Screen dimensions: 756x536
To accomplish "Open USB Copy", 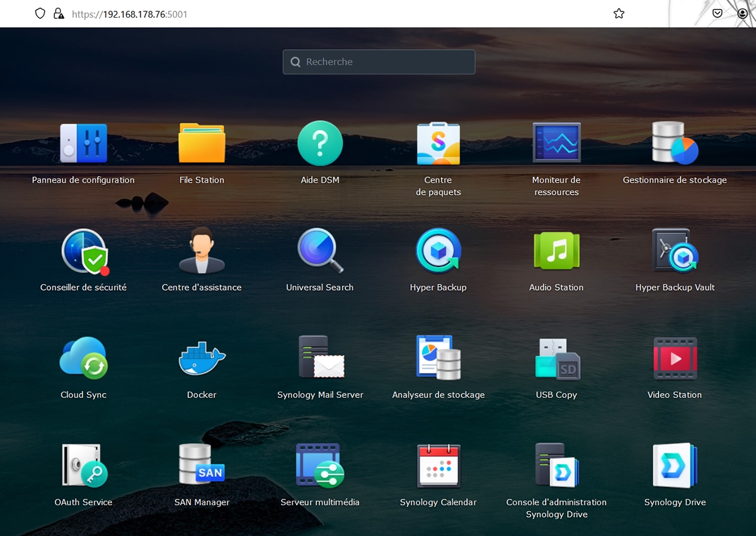I will tap(558, 358).
